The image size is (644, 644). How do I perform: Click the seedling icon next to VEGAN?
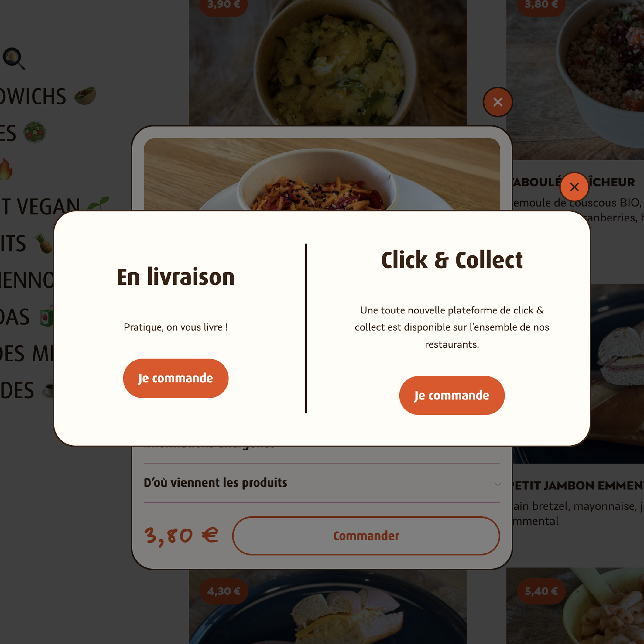tap(98, 203)
